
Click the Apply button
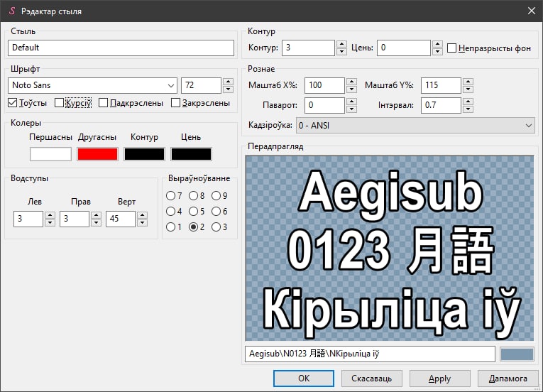440,379
